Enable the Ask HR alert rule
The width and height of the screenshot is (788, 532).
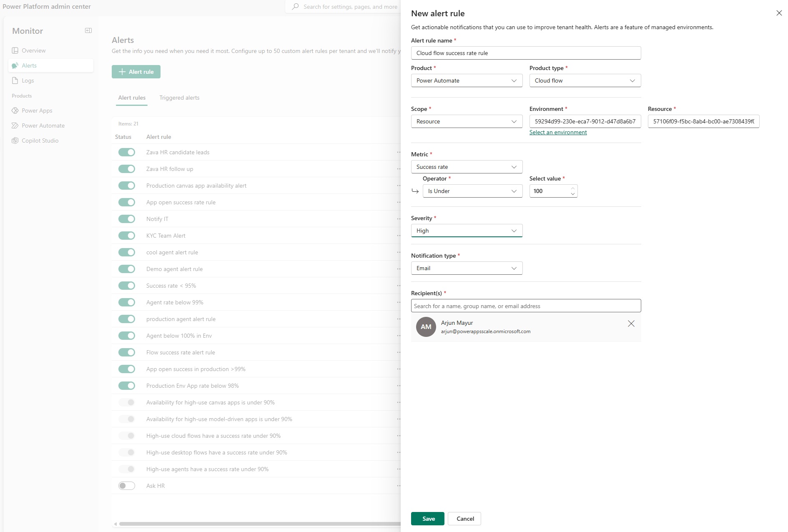(x=126, y=485)
